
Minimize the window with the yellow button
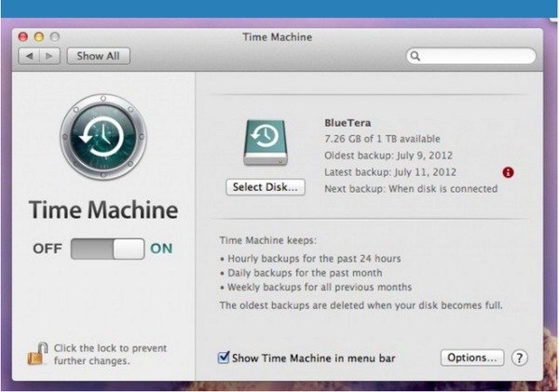click(39, 36)
